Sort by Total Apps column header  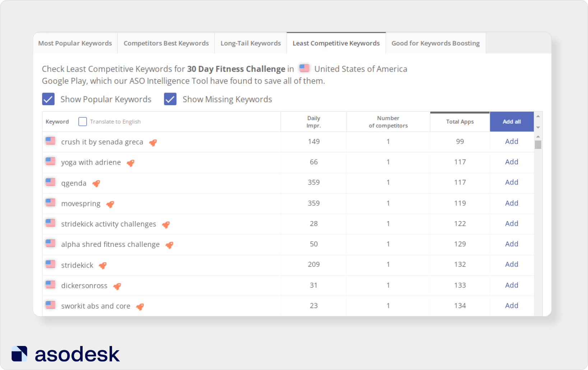click(460, 122)
